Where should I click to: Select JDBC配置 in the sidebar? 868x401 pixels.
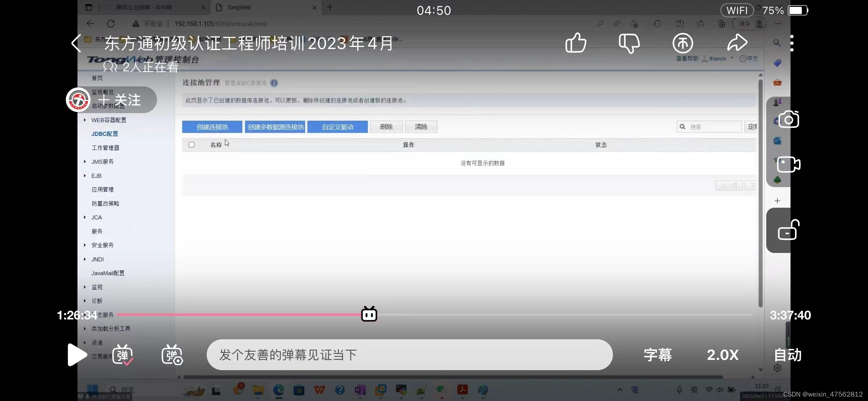tap(105, 134)
